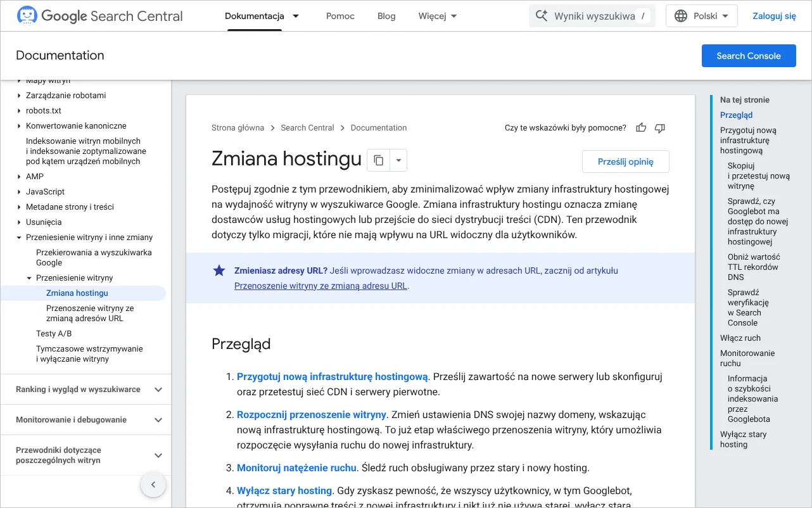Click the Search Console button
Viewport: 812px width, 508px height.
coord(749,56)
